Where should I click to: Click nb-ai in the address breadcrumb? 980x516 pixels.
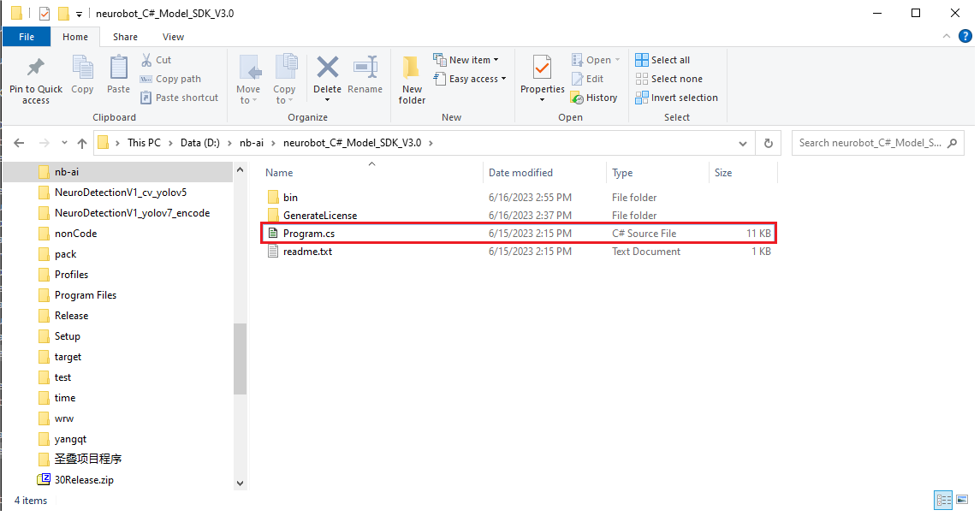click(252, 143)
